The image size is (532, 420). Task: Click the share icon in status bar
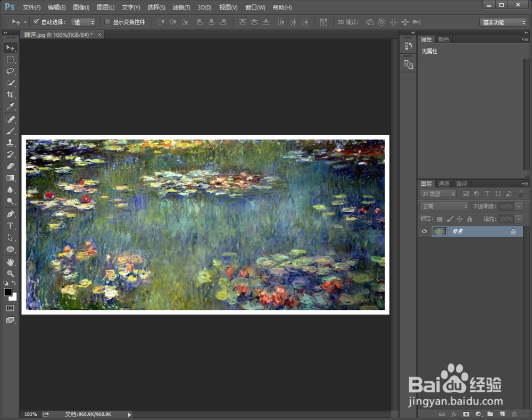click(x=45, y=414)
